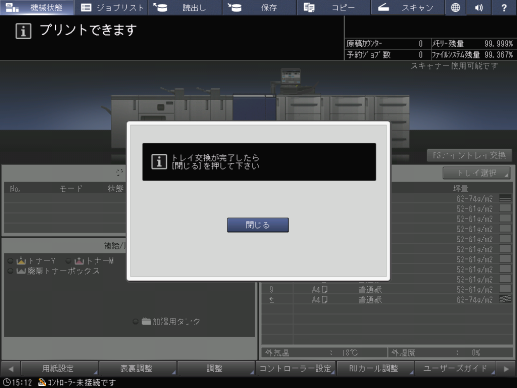517x388 pixels.
Task: Switch to the ジョブリスト tab
Action: coord(112,7)
